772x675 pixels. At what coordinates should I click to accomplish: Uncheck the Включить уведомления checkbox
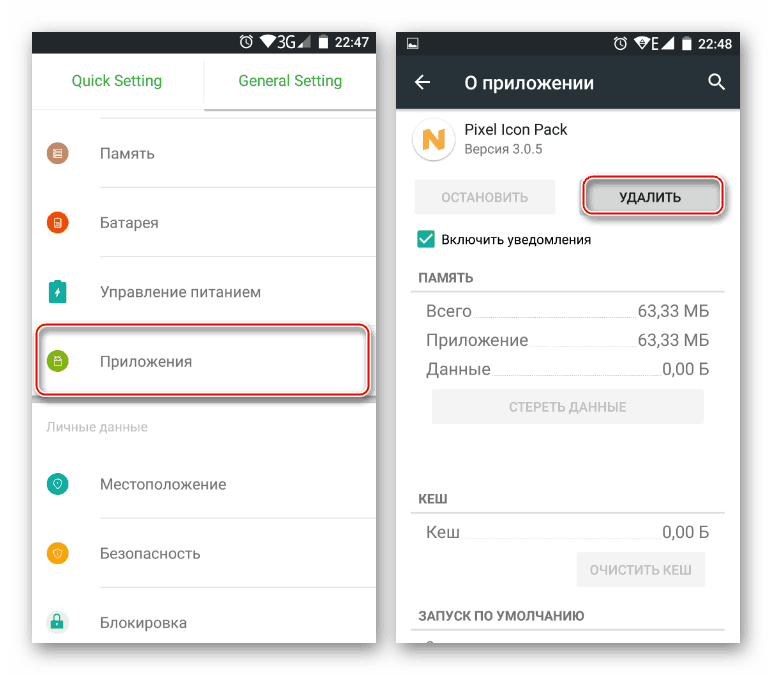[426, 239]
